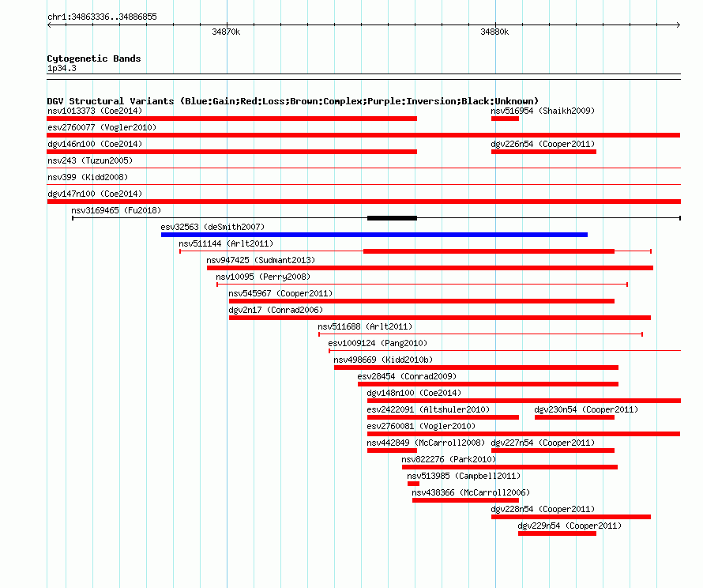Click the ruler's left arrow end
The image size is (703, 588).
[50, 24]
